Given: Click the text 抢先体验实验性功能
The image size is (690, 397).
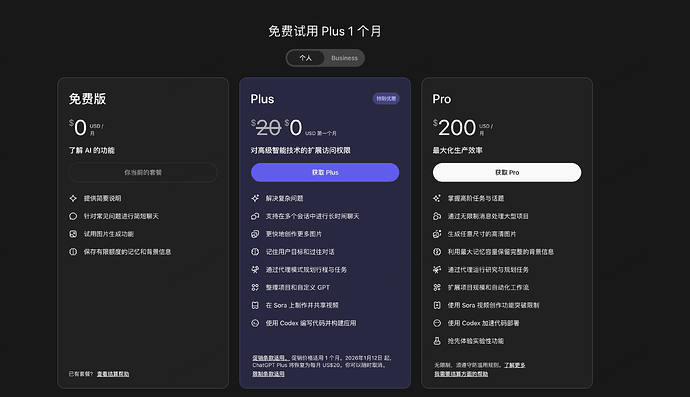Looking at the screenshot, I should pos(476,341).
